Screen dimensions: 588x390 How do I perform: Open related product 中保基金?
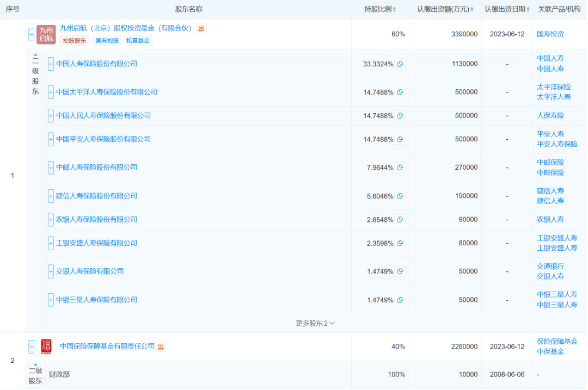point(550,352)
